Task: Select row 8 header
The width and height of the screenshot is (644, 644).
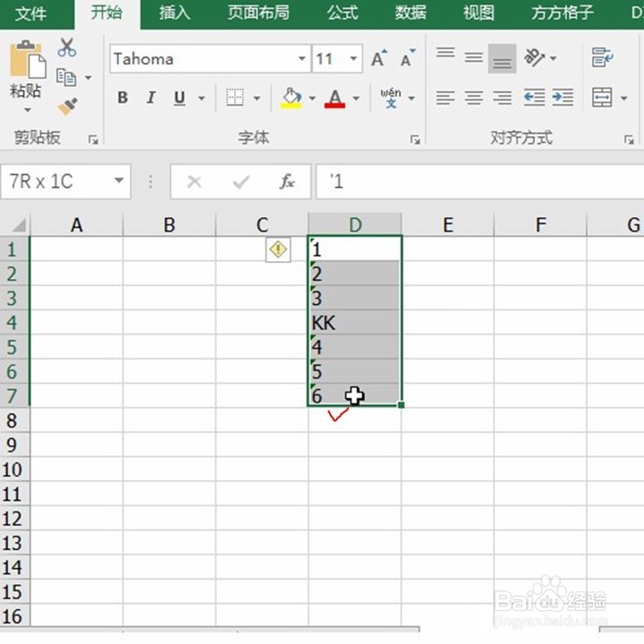Action: 15,420
